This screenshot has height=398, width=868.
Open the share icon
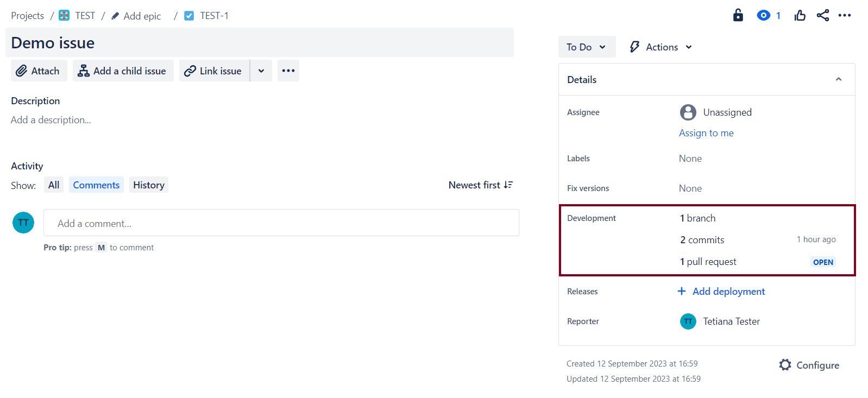[822, 15]
